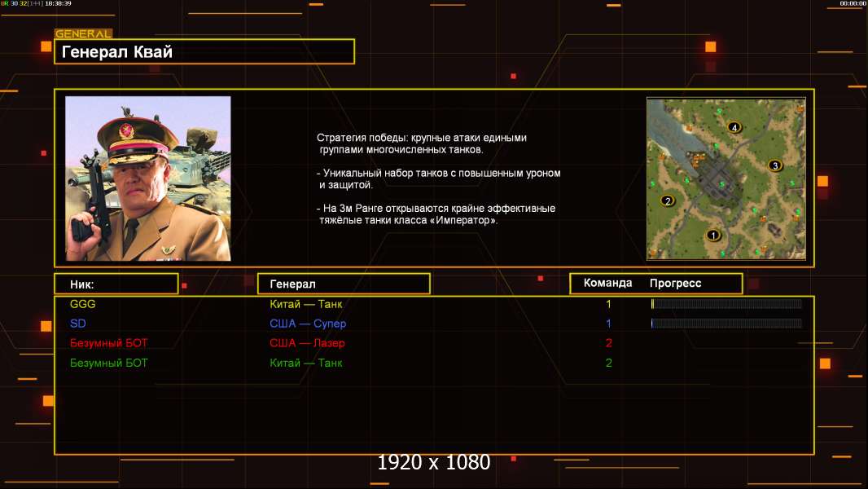Click team number 1 for SD
This screenshot has width=868, height=489.
608,324
